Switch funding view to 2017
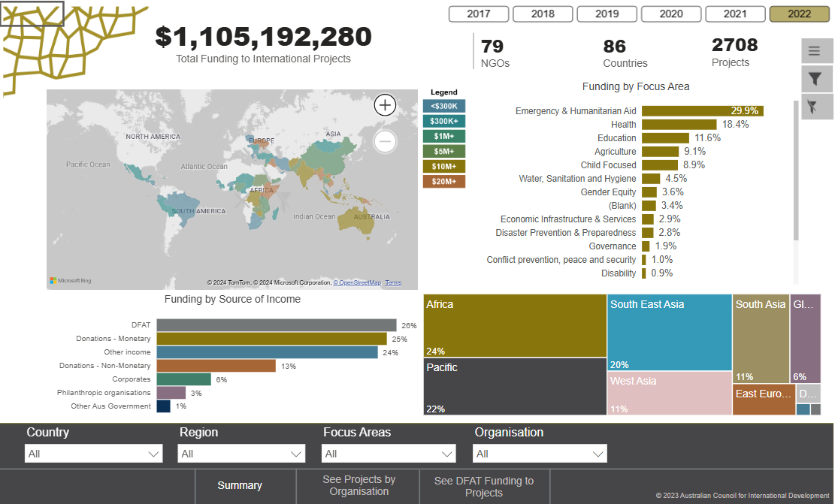Viewport: 835px width, 504px height. 478,14
